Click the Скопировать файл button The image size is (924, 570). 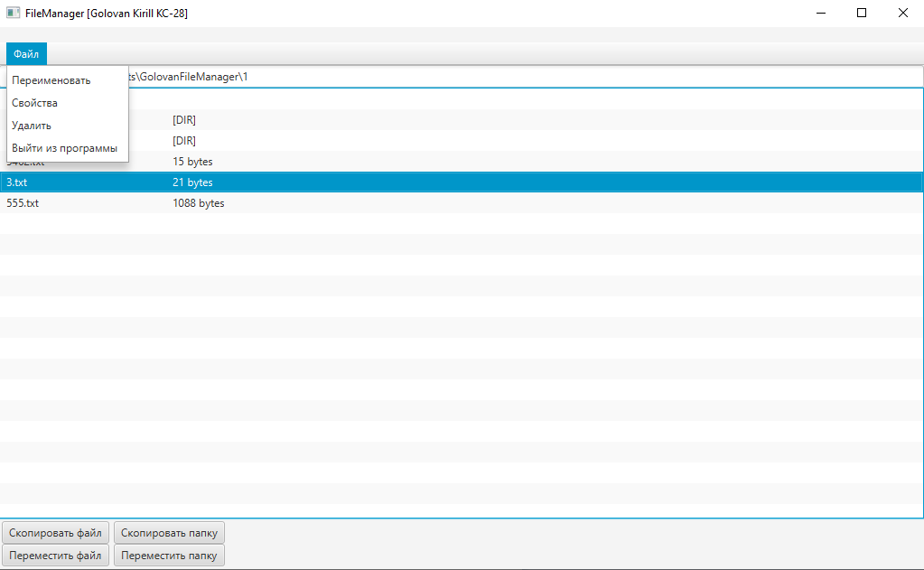click(x=55, y=532)
